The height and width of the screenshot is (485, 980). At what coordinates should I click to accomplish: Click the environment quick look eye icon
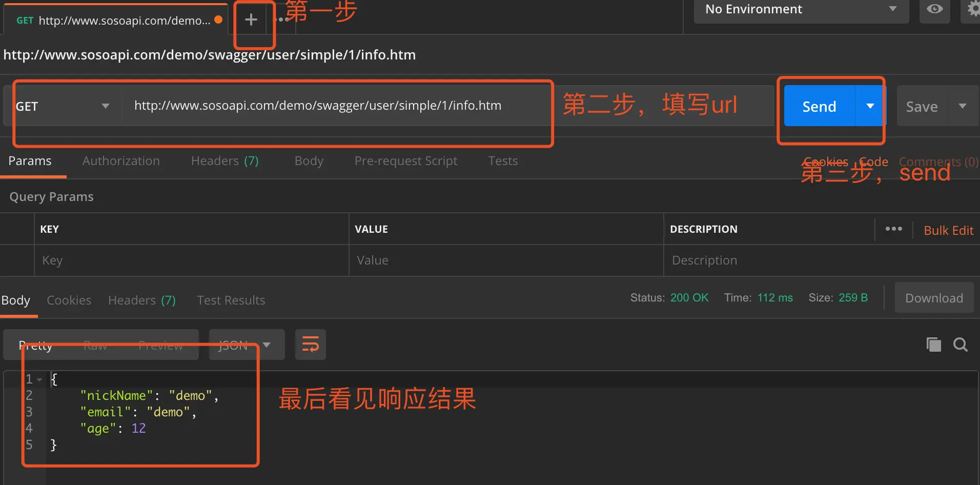tap(935, 9)
